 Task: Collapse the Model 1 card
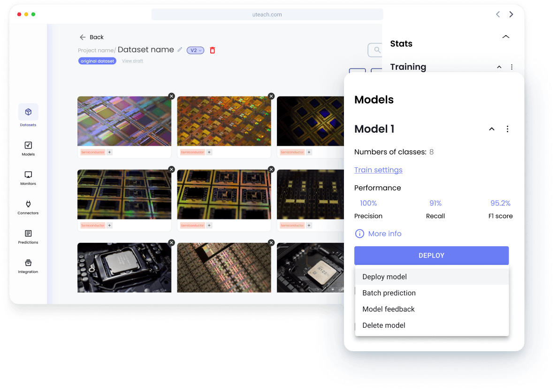pos(491,129)
